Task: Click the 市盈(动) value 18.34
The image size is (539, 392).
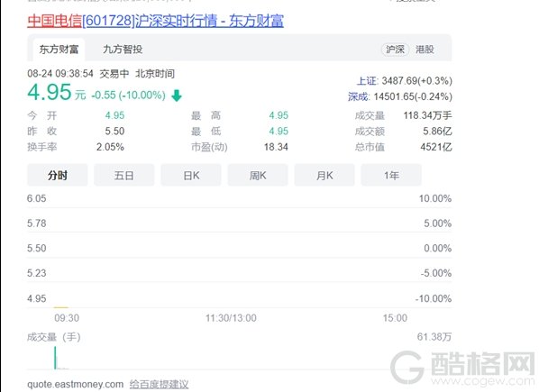Action: [x=276, y=147]
